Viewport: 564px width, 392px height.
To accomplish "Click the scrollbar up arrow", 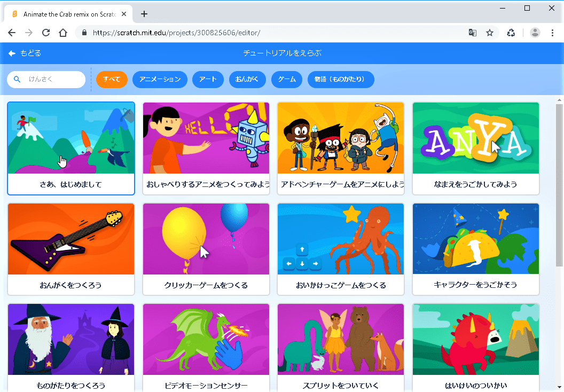I will 559,100.
